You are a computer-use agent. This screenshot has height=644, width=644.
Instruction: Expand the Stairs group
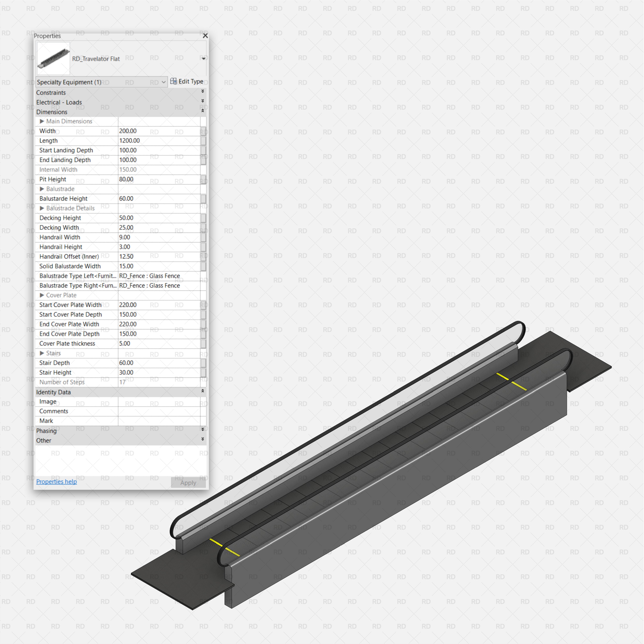tap(43, 353)
